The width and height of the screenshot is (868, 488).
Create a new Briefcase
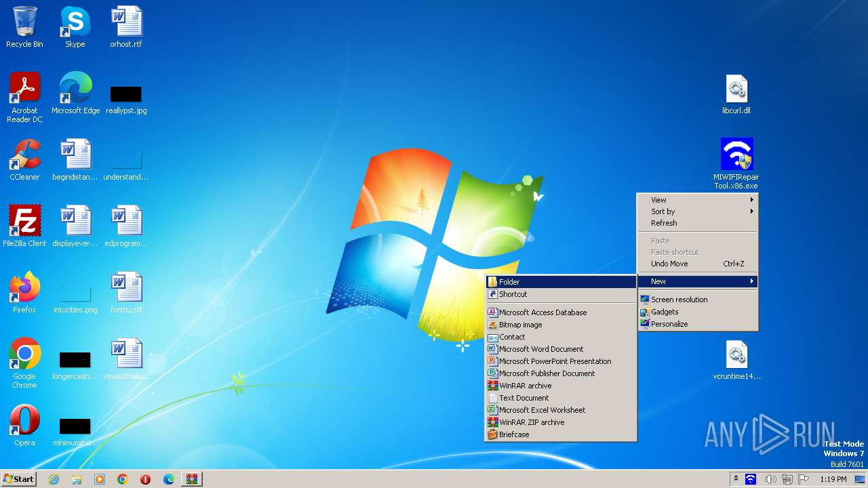point(561,434)
